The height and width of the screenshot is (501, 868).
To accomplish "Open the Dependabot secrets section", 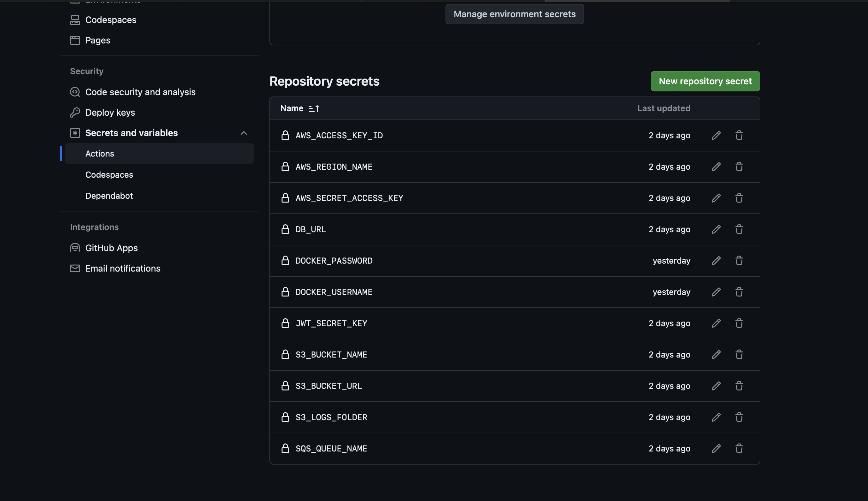I will pos(109,195).
